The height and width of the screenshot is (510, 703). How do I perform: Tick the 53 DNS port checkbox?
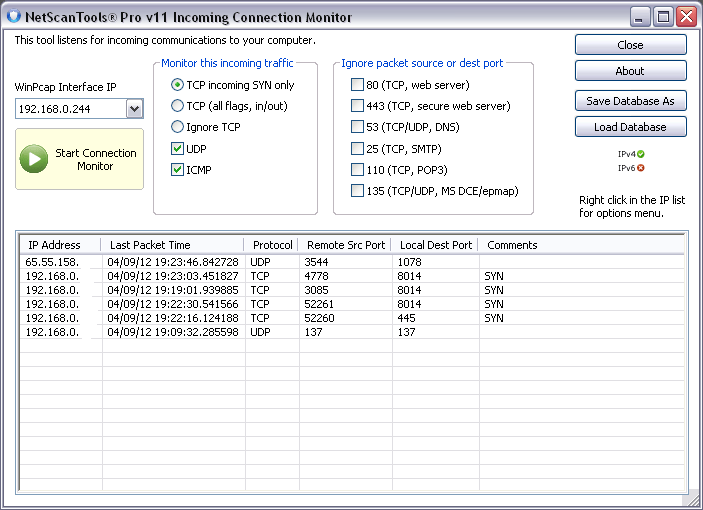pos(357,127)
